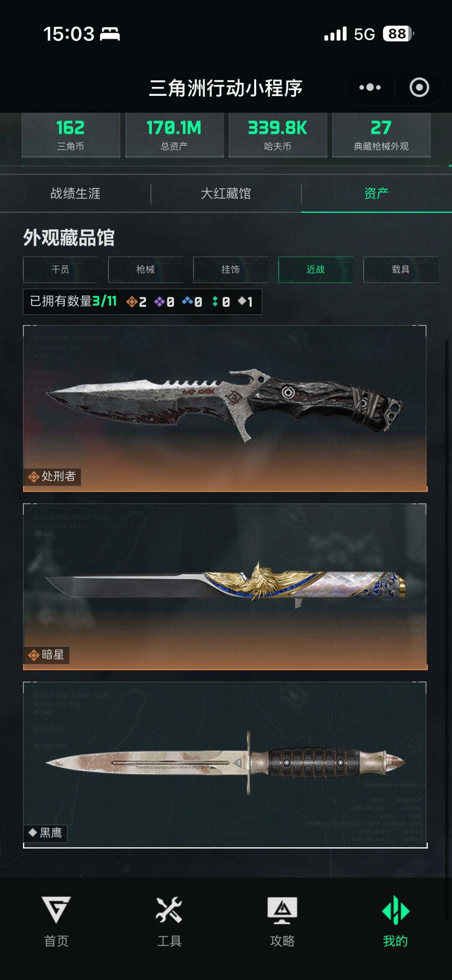452x980 pixels.
Task: Open the 暗星 knife card
Action: 225,586
